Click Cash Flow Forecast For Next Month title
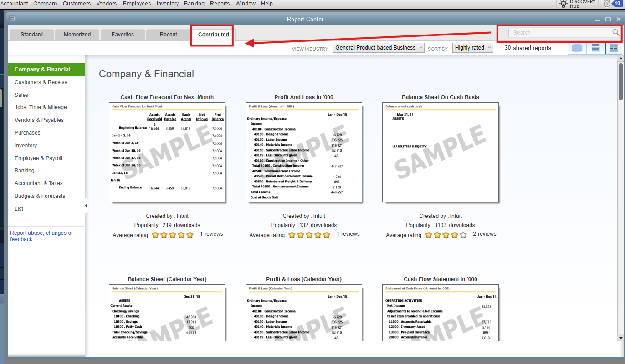The height and width of the screenshot is (364, 625). 167,97
